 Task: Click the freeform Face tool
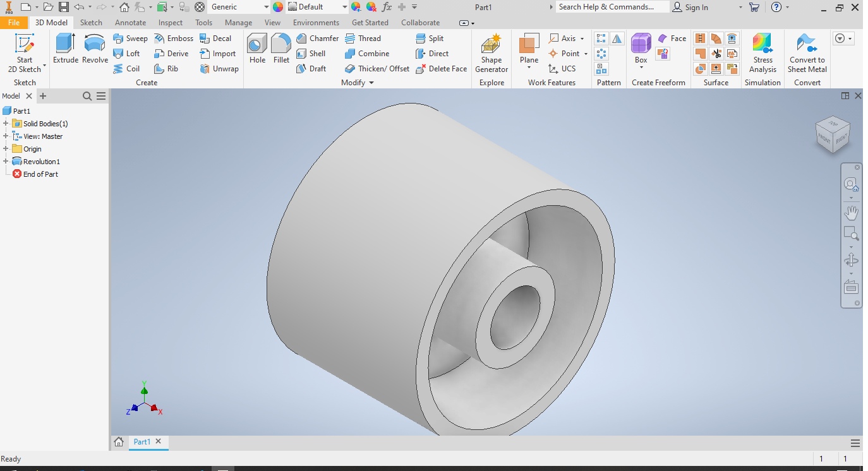(672, 39)
